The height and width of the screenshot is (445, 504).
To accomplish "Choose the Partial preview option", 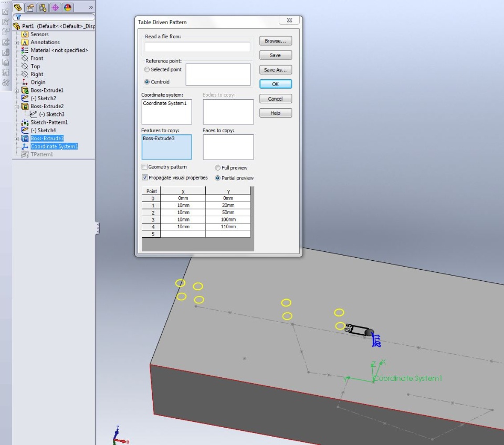I will coord(217,178).
